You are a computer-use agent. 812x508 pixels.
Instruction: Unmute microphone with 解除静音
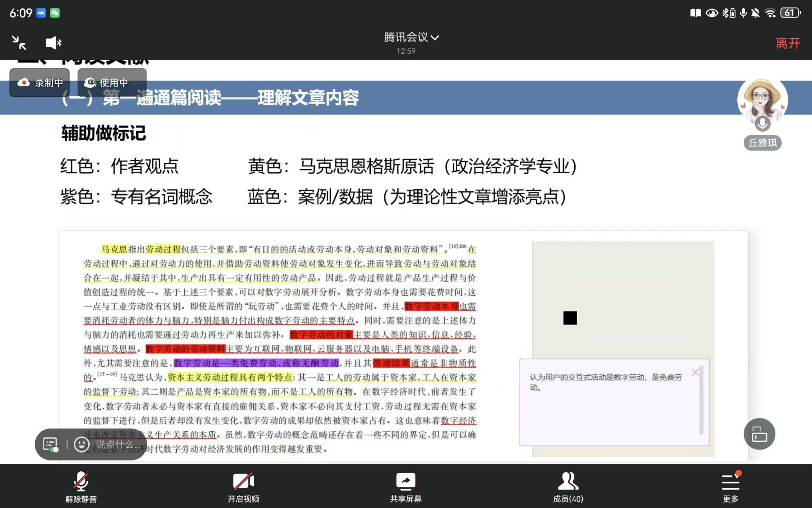point(81,487)
